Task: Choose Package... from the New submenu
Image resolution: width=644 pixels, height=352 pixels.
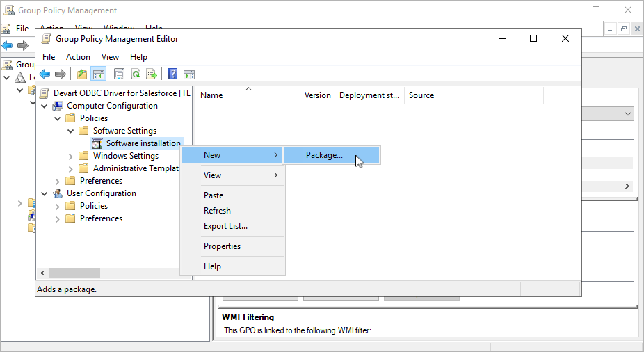Action: (x=332, y=155)
